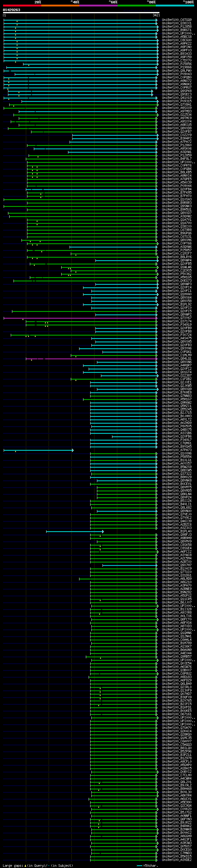Select hit UniRef100_B7FKM5

177,193
